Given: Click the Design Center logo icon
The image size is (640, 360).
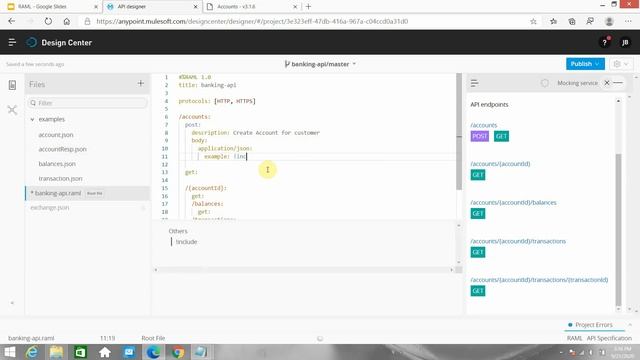Looking at the screenshot, I should pyautogui.click(x=31, y=42).
